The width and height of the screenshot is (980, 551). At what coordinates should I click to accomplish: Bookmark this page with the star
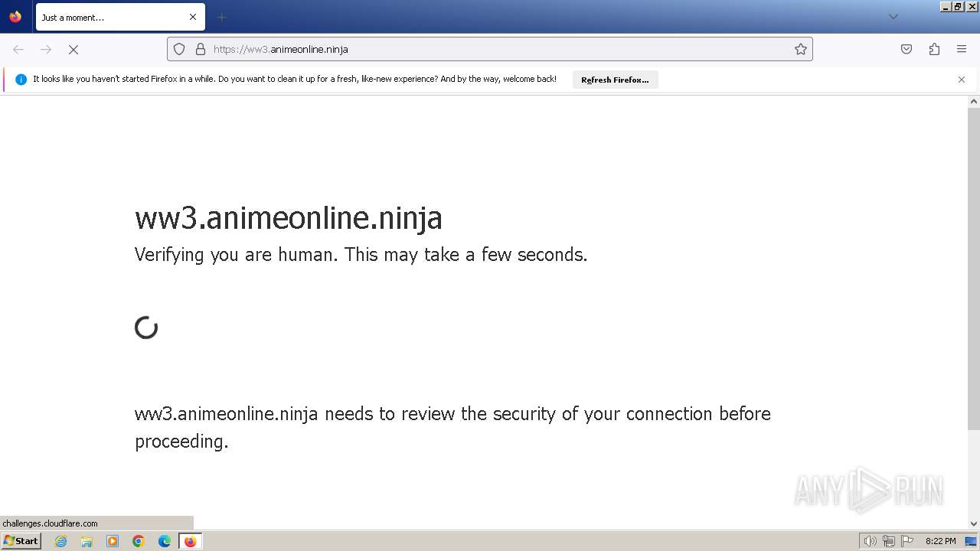point(801,49)
